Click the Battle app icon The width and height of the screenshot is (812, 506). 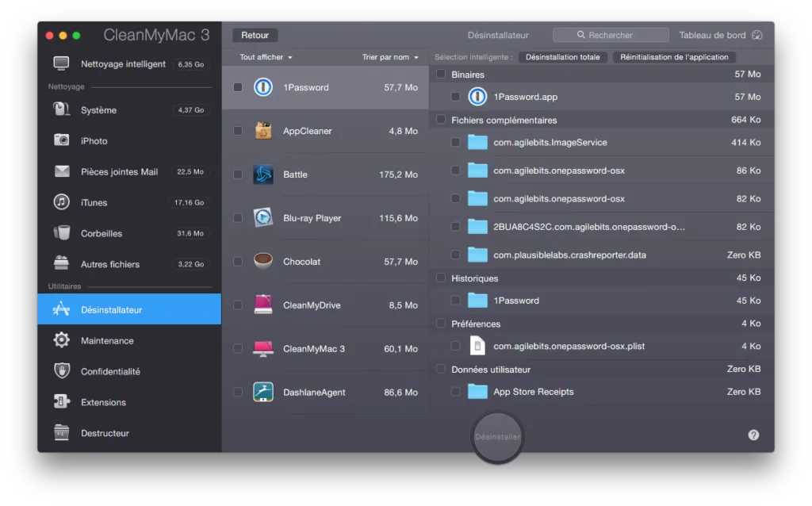point(263,174)
